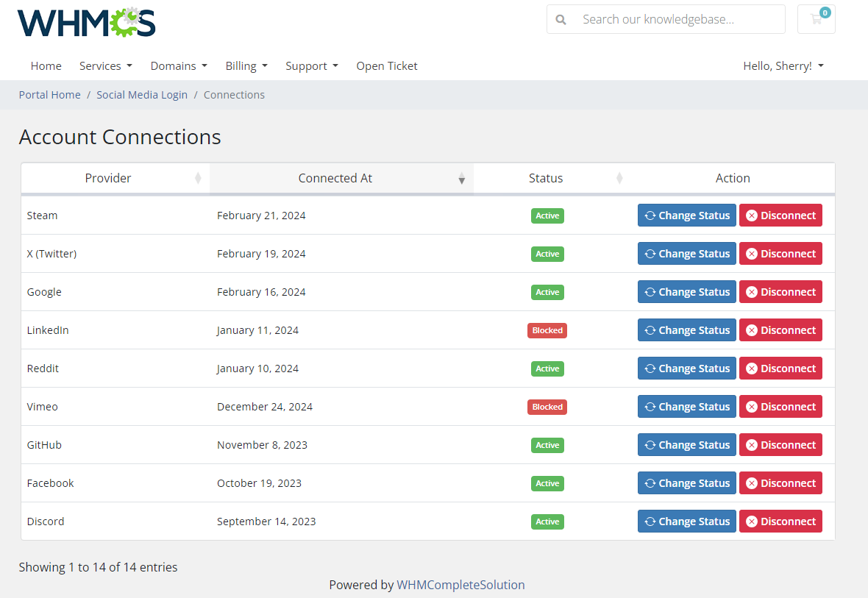Change status of Steam connection
Viewport: 868px width, 598px height.
(x=687, y=216)
